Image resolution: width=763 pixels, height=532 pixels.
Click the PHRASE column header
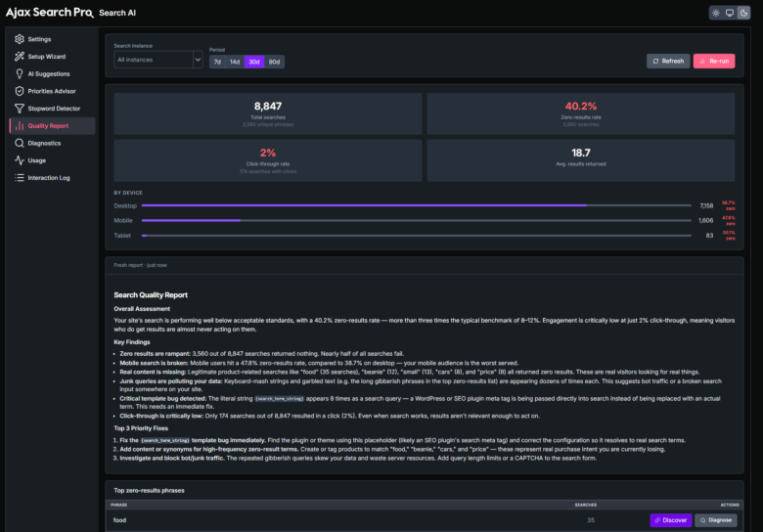click(118, 505)
